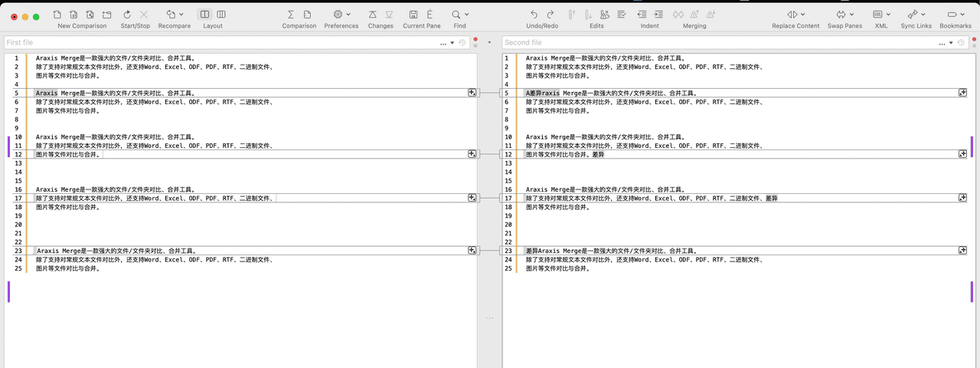Click the Comparison summary sigma icon
The width and height of the screenshot is (980, 368).
(x=290, y=15)
